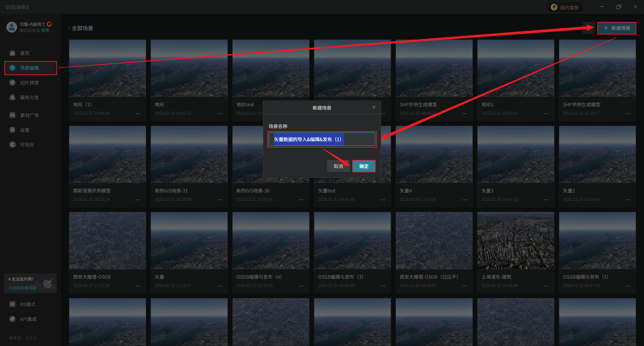Select the 切片转换 slice conversion icon
The image size is (644, 346).
[x=12, y=82]
